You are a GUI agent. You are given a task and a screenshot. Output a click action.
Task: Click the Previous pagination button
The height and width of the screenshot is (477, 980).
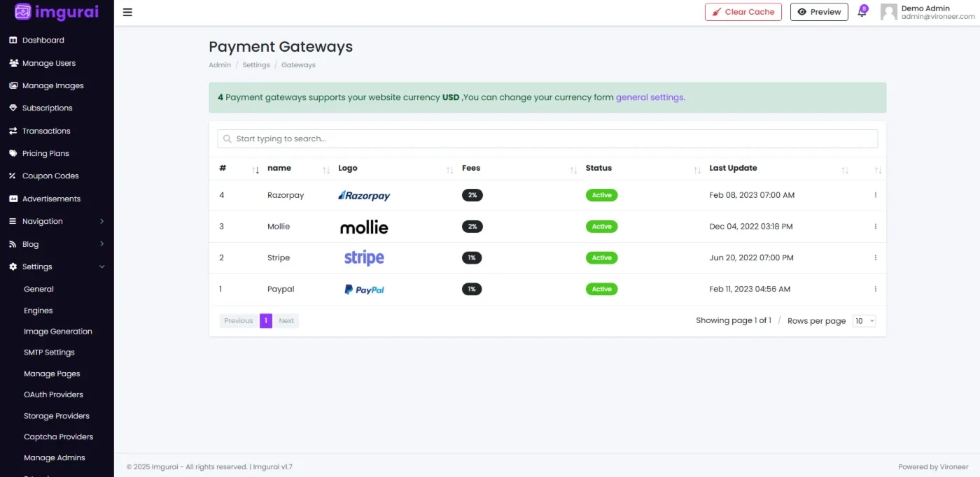pyautogui.click(x=239, y=321)
